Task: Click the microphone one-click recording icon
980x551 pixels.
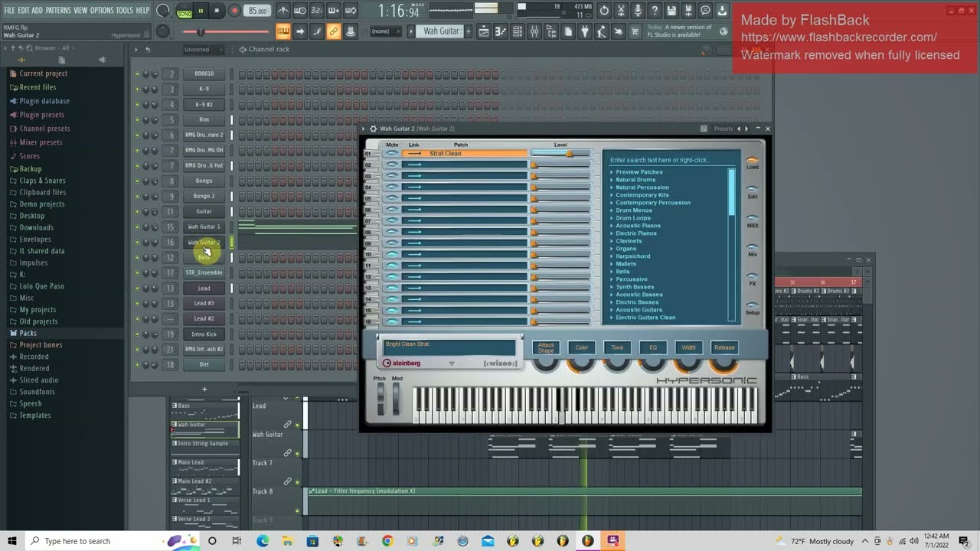Action: coord(638,11)
